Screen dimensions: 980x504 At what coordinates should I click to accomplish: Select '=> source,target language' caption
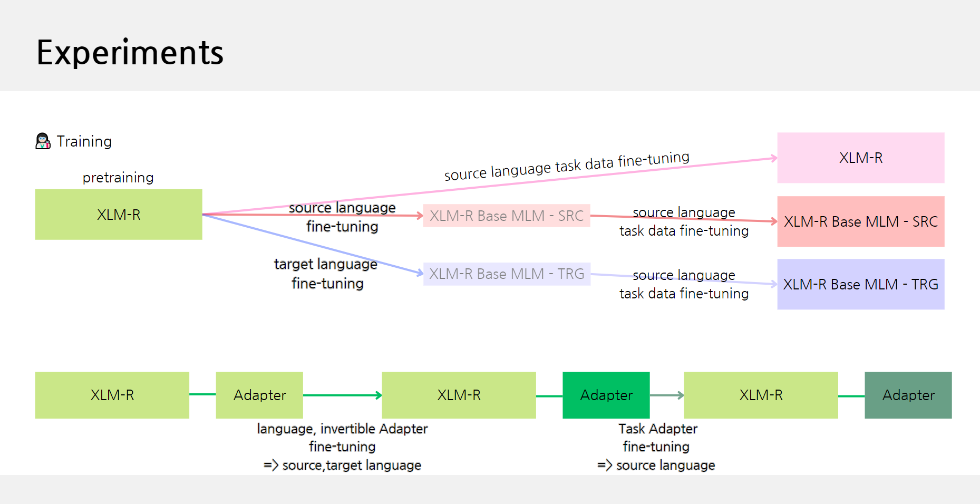(x=342, y=465)
